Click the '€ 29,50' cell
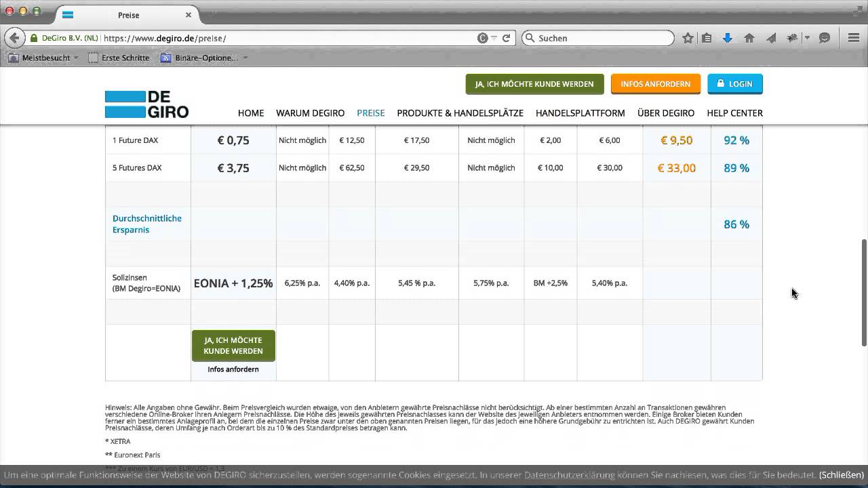Viewport: 868px width, 488px height. pyautogui.click(x=417, y=168)
